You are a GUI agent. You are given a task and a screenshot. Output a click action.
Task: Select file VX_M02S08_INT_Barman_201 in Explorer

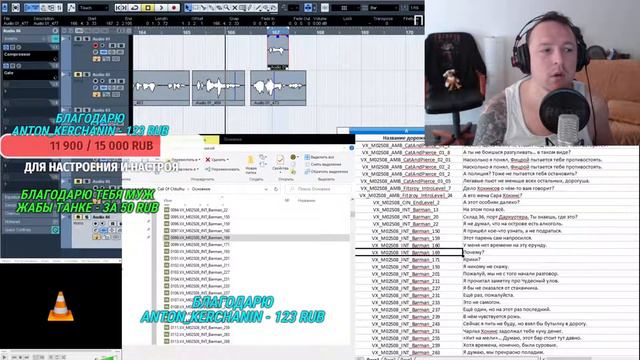click(196, 258)
